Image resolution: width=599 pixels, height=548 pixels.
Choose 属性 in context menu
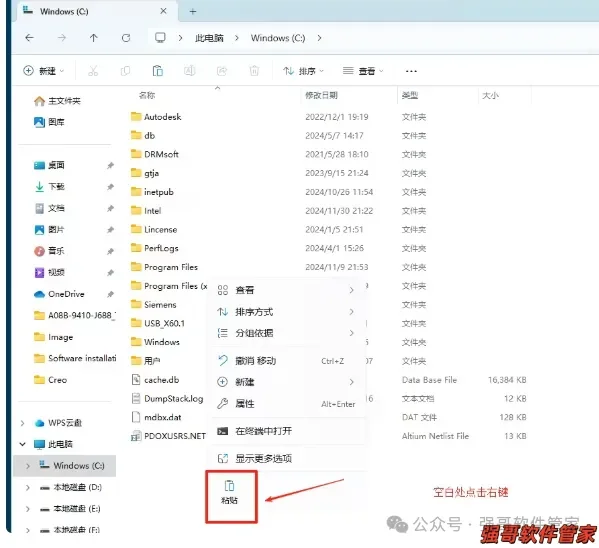click(x=286, y=404)
